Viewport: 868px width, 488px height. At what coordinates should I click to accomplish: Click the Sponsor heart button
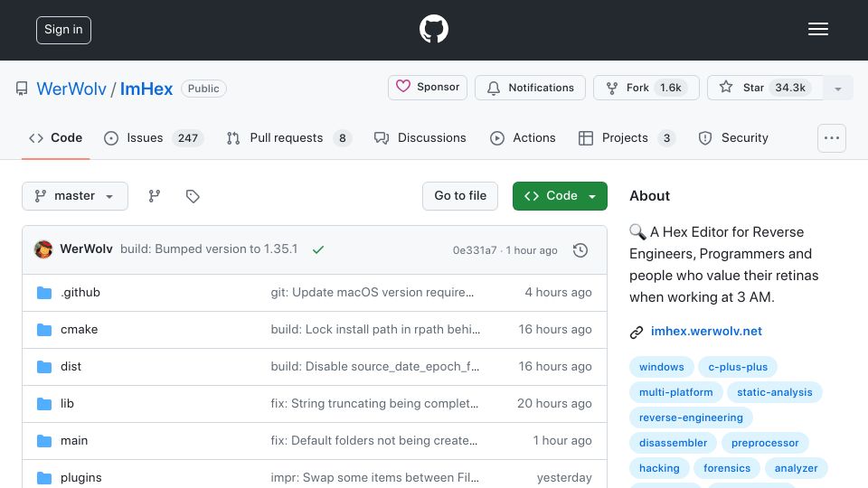(x=428, y=88)
